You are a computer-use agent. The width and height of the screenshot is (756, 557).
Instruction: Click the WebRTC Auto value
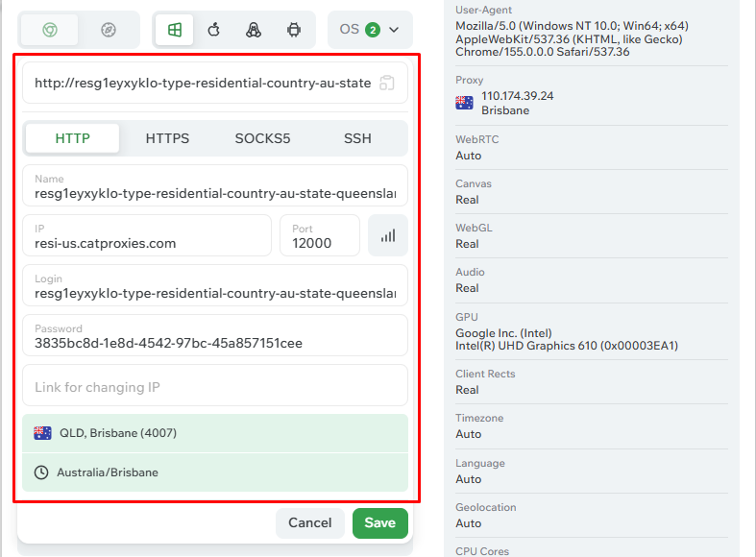469,156
